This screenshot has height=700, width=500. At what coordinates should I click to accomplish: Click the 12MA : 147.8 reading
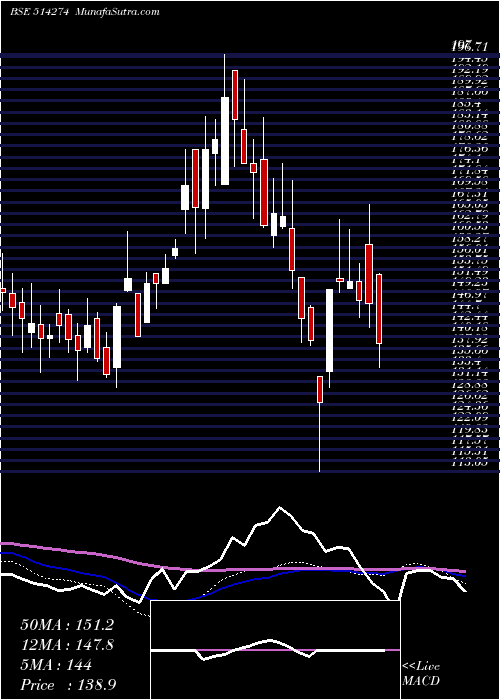point(67,645)
